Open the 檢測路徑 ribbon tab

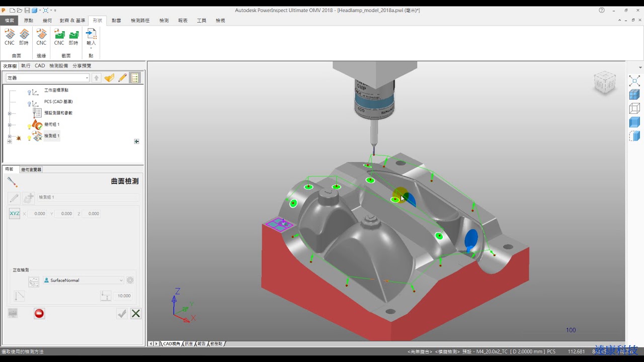tap(140, 21)
